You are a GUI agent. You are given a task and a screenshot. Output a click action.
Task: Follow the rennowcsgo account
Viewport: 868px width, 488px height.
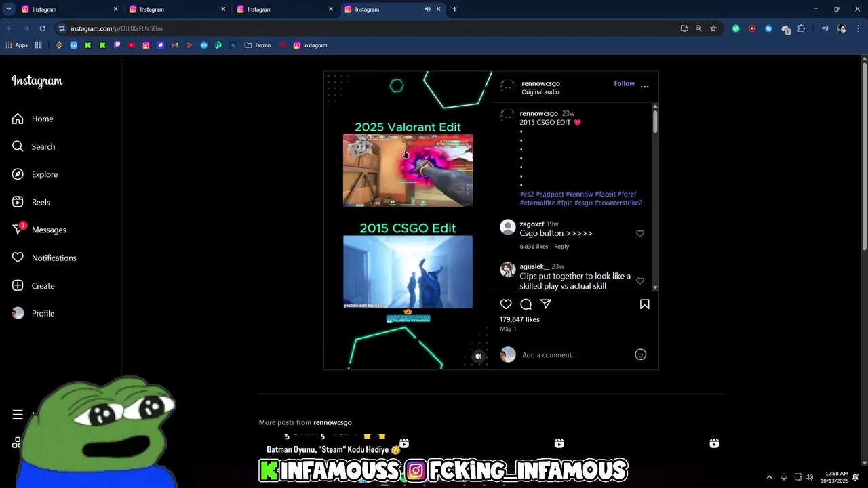(624, 83)
